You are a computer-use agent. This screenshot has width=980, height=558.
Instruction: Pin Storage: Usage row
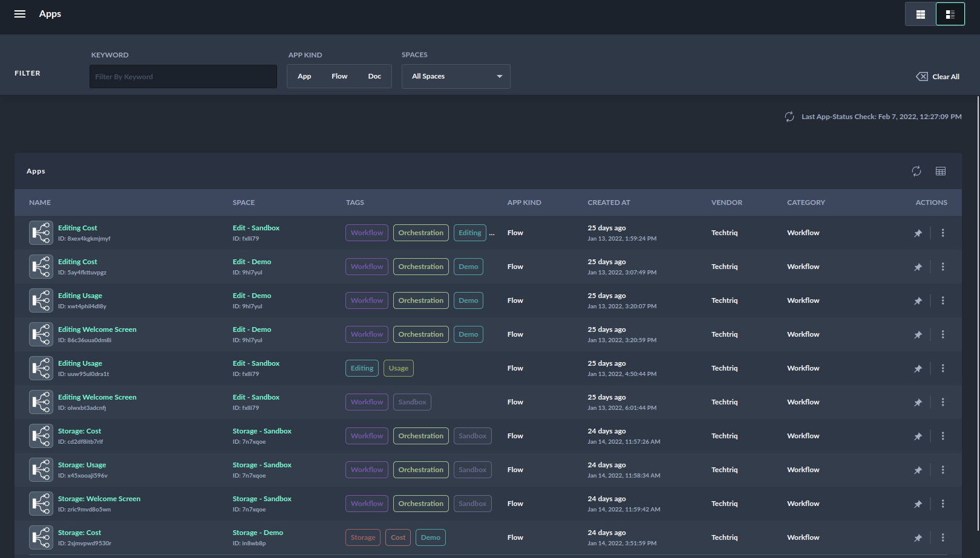[x=918, y=470]
